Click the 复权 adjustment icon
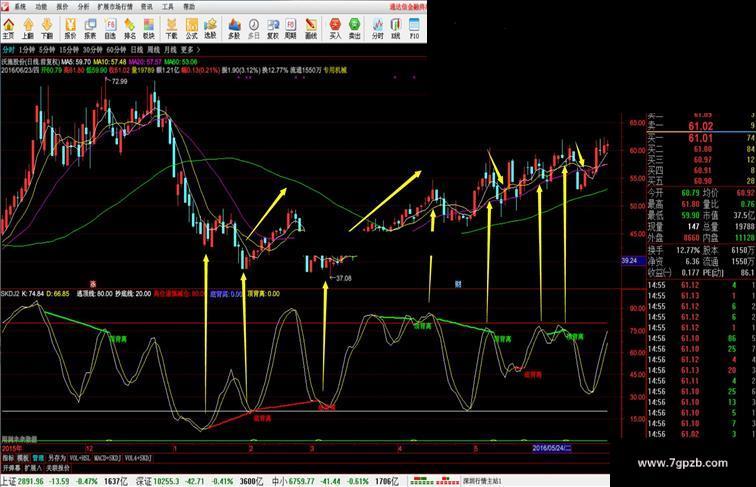Image resolution: width=756 pixels, height=487 pixels. click(x=273, y=28)
